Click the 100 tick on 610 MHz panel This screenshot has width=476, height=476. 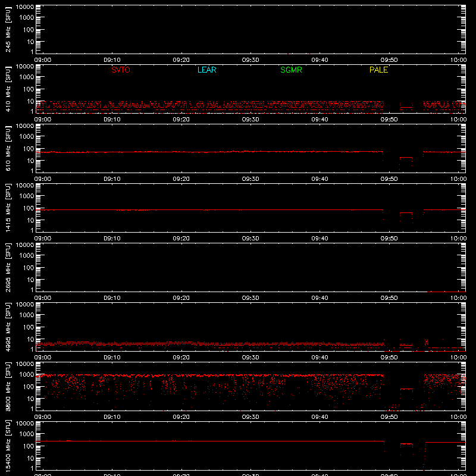click(29, 149)
